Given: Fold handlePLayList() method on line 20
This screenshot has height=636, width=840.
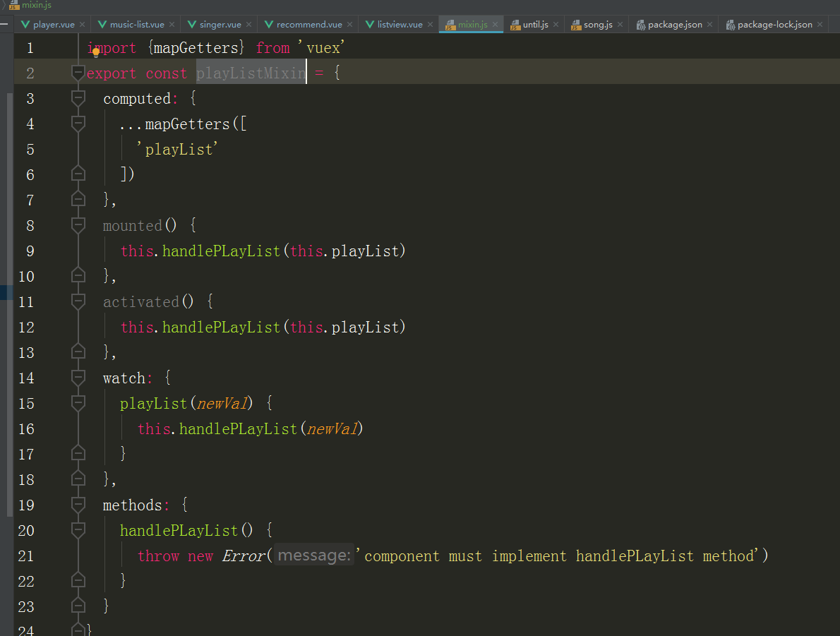Looking at the screenshot, I should tap(78, 530).
